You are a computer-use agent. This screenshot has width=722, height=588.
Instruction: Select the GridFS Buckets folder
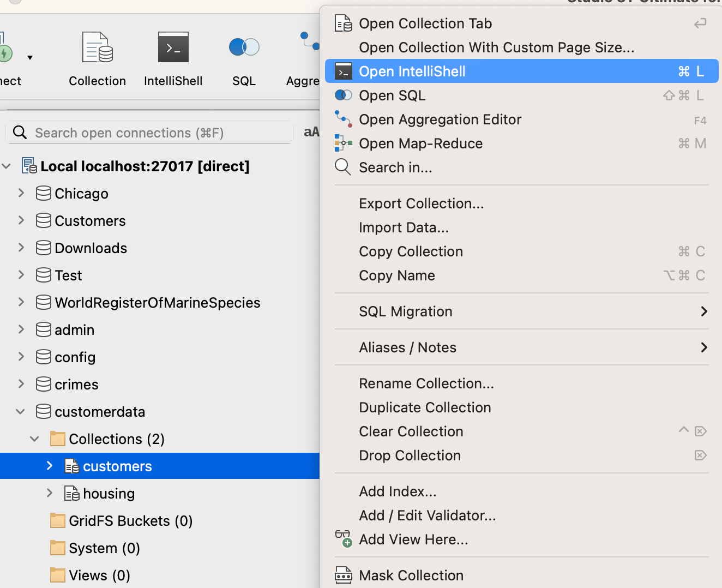coord(130,521)
